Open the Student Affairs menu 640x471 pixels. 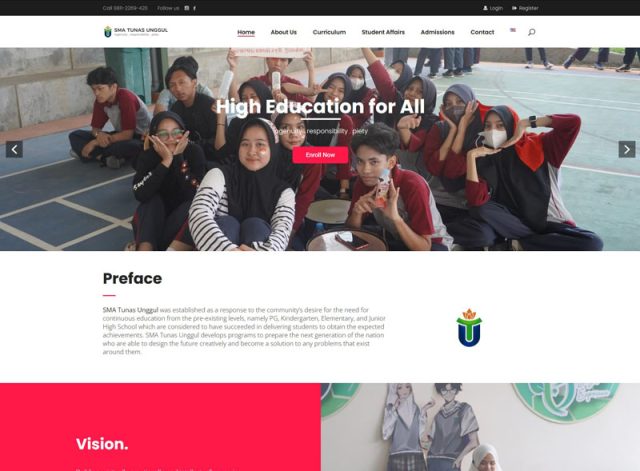click(x=383, y=32)
